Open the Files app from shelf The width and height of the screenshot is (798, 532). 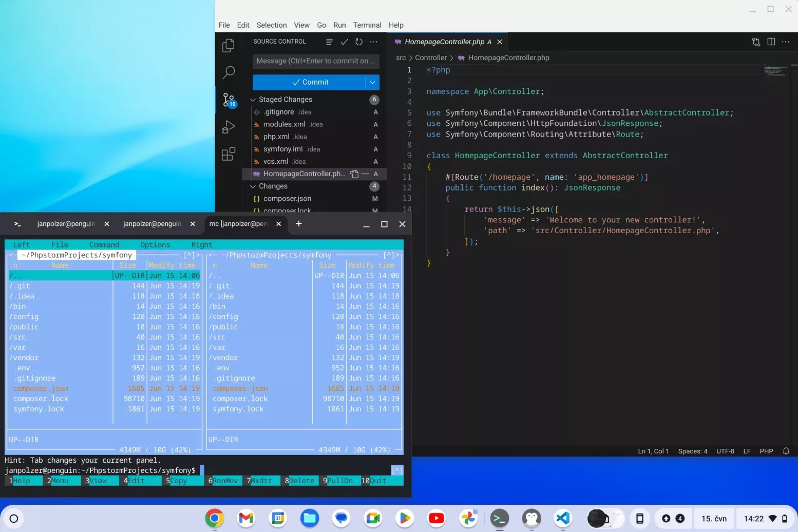pos(310,518)
